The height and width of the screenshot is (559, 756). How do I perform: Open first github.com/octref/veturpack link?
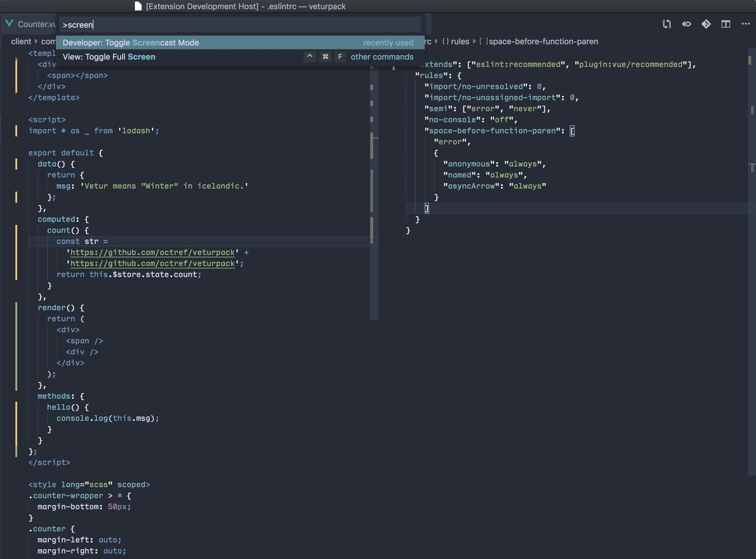point(152,252)
